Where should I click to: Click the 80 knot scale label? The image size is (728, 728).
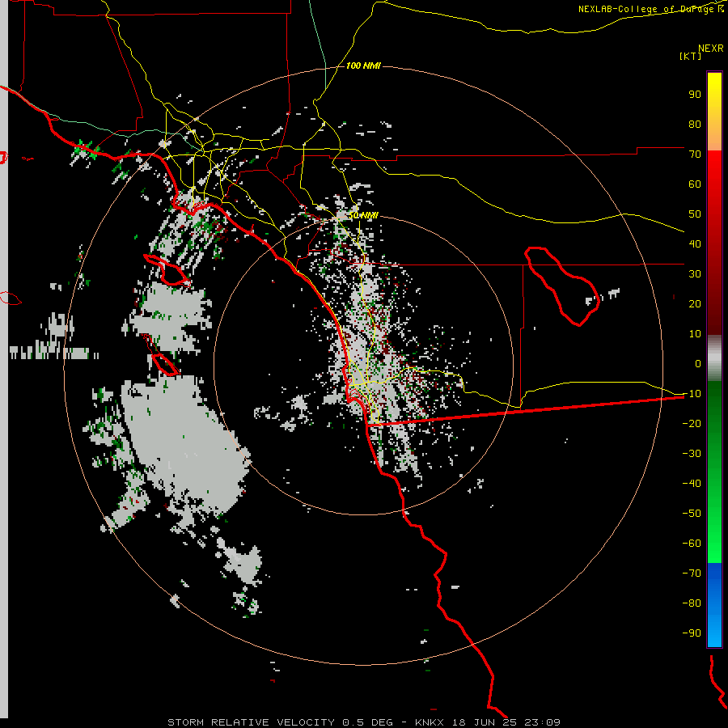click(x=695, y=125)
